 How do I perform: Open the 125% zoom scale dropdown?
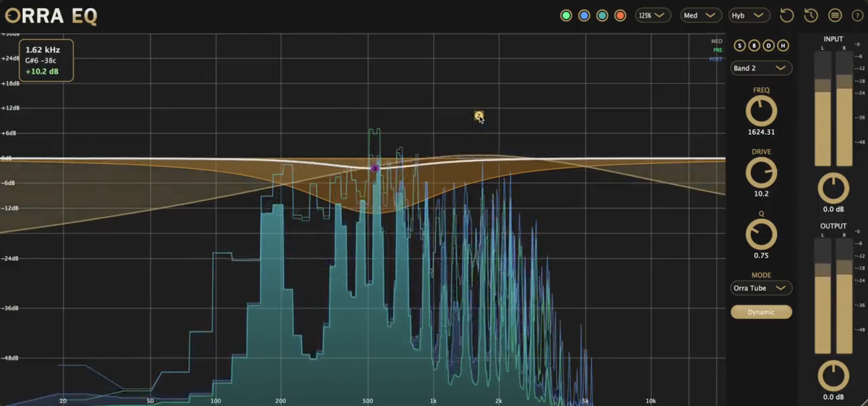[x=653, y=15]
